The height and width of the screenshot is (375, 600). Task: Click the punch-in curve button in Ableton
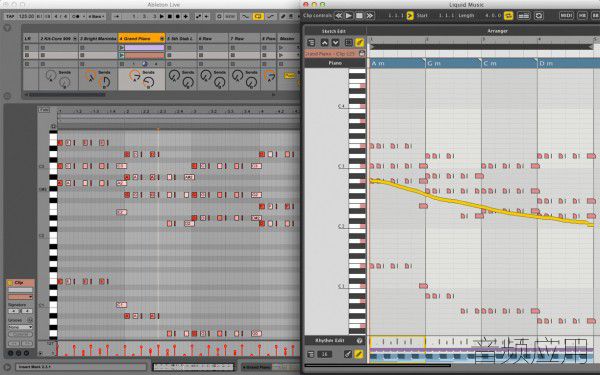245,16
